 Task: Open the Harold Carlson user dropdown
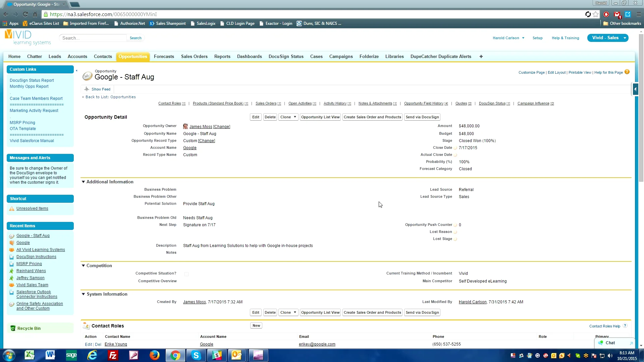click(508, 38)
